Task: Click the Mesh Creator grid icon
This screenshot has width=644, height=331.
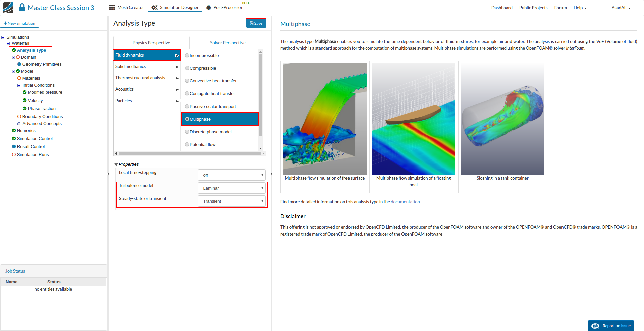Action: (x=112, y=7)
